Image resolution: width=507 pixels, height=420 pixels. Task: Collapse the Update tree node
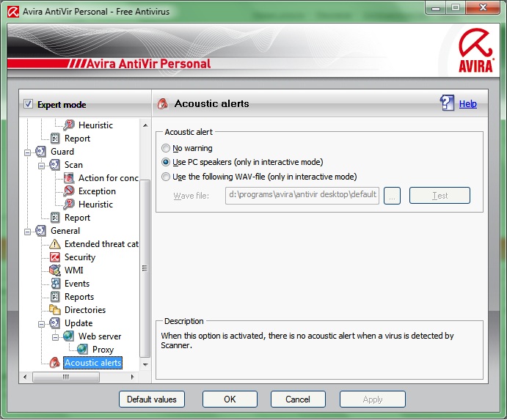tap(41, 324)
